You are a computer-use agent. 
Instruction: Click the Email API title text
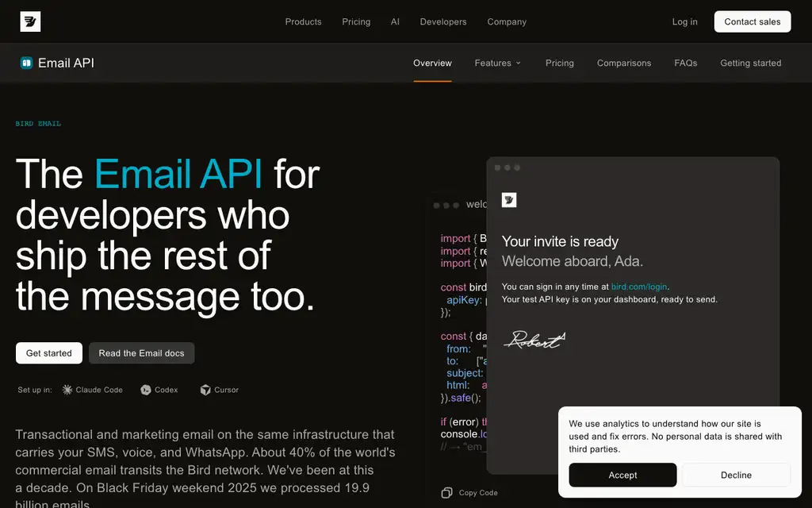tap(66, 63)
